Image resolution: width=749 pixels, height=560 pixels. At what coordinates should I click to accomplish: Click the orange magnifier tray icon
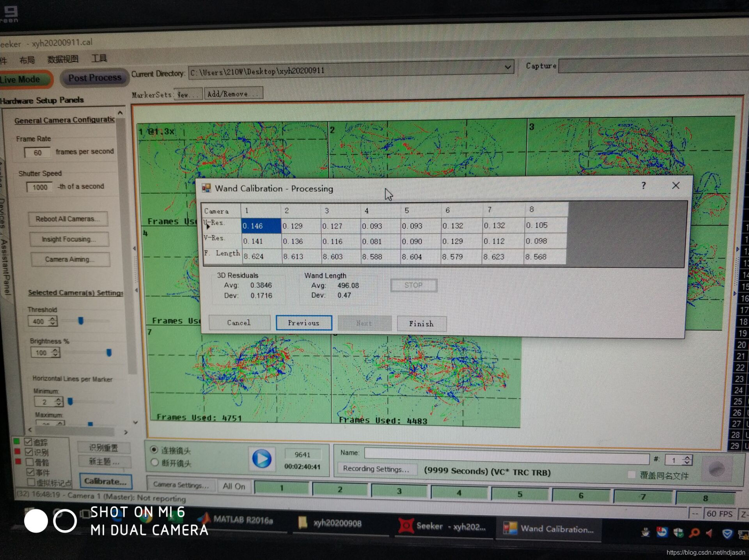click(694, 532)
